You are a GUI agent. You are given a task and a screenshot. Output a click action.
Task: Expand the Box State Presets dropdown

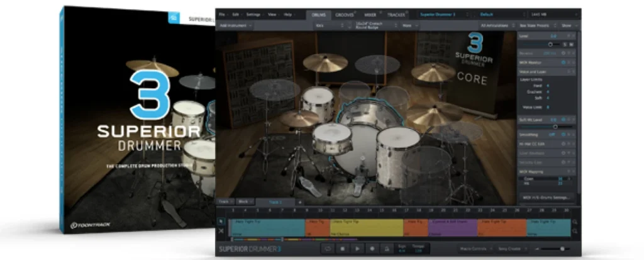click(536, 26)
